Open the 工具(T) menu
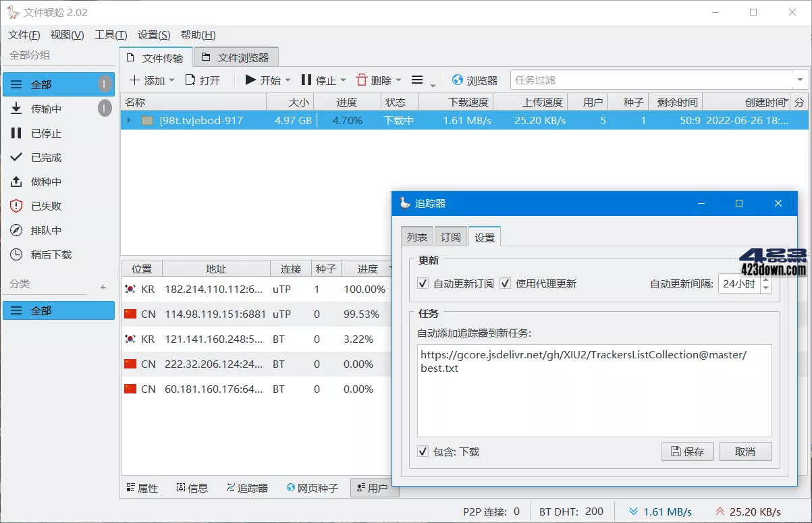 (110, 34)
